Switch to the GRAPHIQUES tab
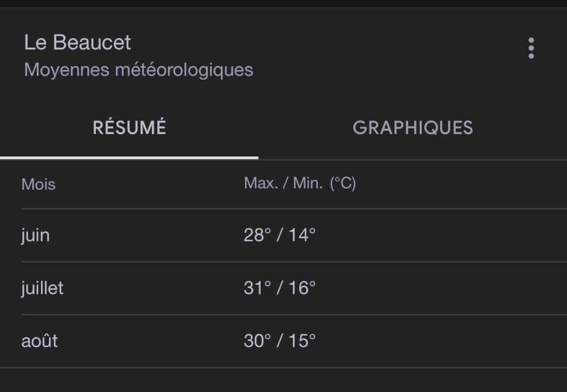 tap(412, 128)
